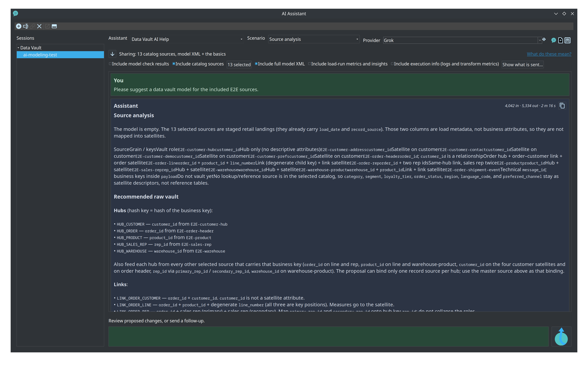Uncheck Include full model XML
The height and width of the screenshot is (365, 588).
(x=256, y=64)
